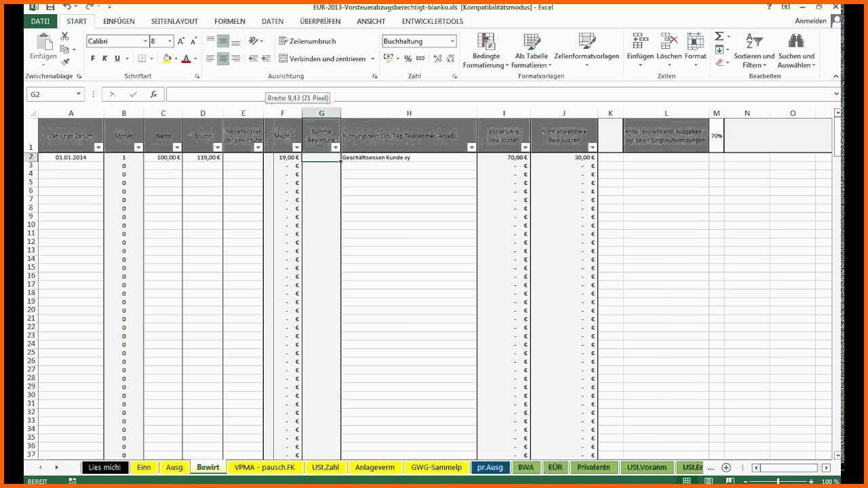Toggle Zeilenumbruch text wrapping
The width and height of the screenshot is (868, 488).
point(307,41)
